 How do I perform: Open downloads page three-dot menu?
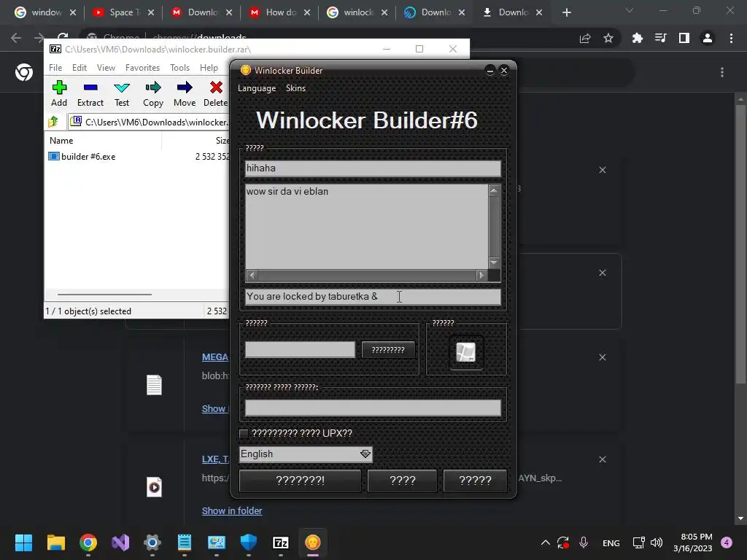722,72
